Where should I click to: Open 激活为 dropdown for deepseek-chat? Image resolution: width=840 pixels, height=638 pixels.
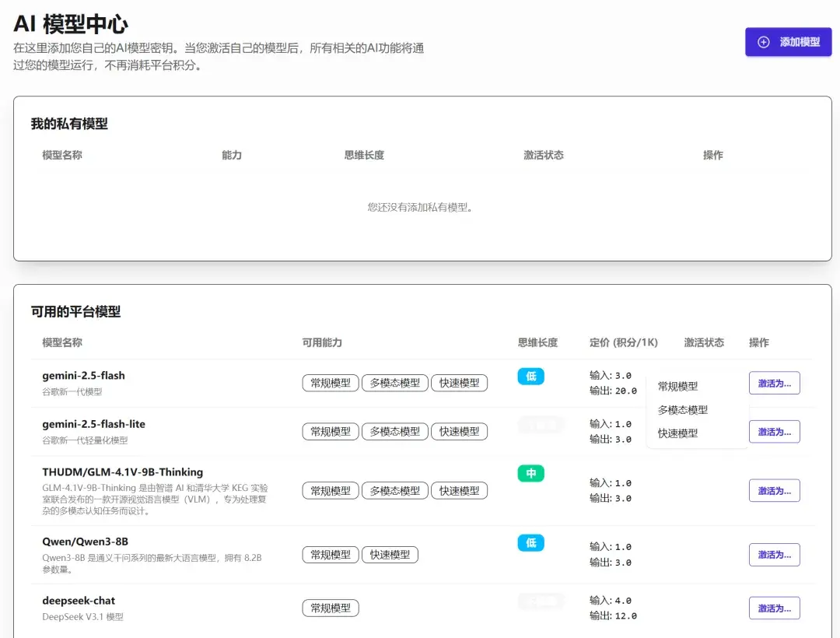coord(774,608)
